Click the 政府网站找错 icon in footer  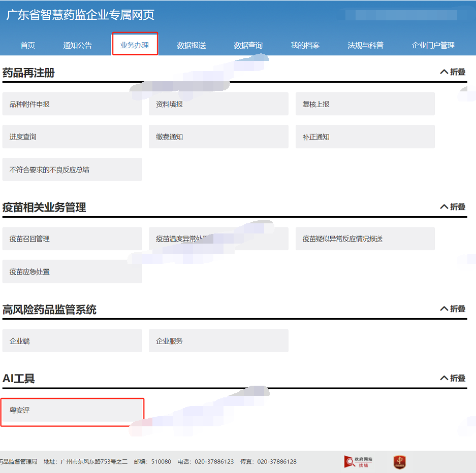click(359, 461)
